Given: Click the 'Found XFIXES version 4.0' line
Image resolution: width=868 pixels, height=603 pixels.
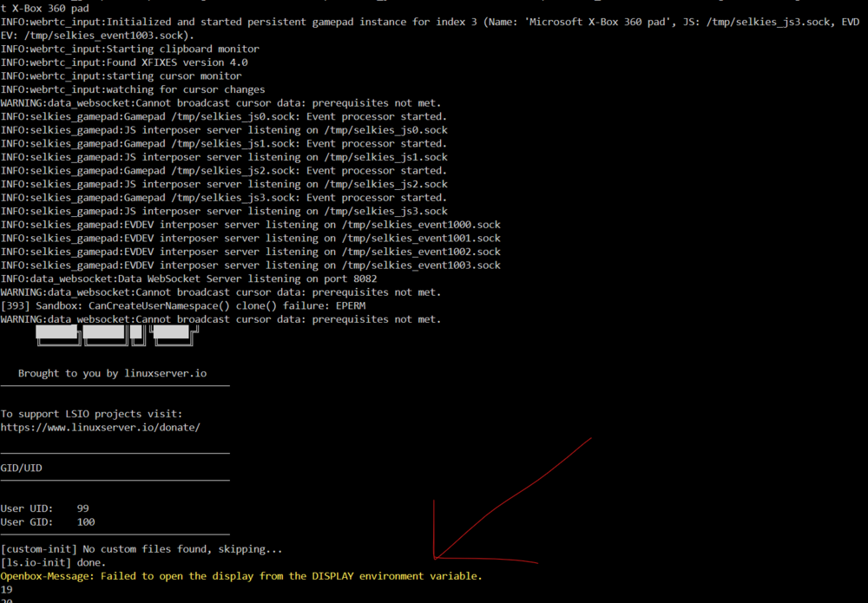Looking at the screenshot, I should (x=124, y=62).
